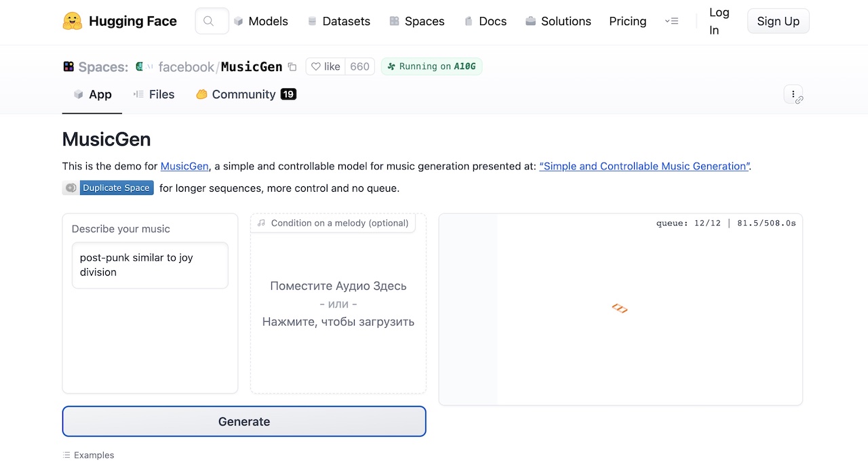Open the Solutions menu
Image resolution: width=868 pixels, height=462 pixels.
[x=558, y=21]
